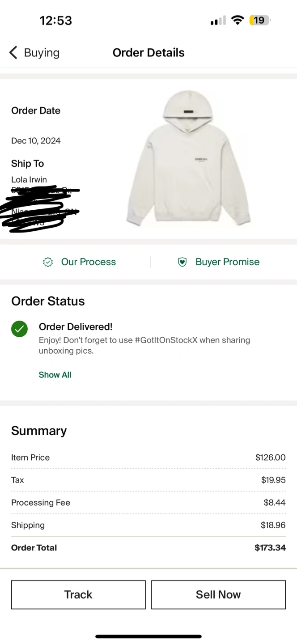Open the hoodie product image

click(188, 157)
